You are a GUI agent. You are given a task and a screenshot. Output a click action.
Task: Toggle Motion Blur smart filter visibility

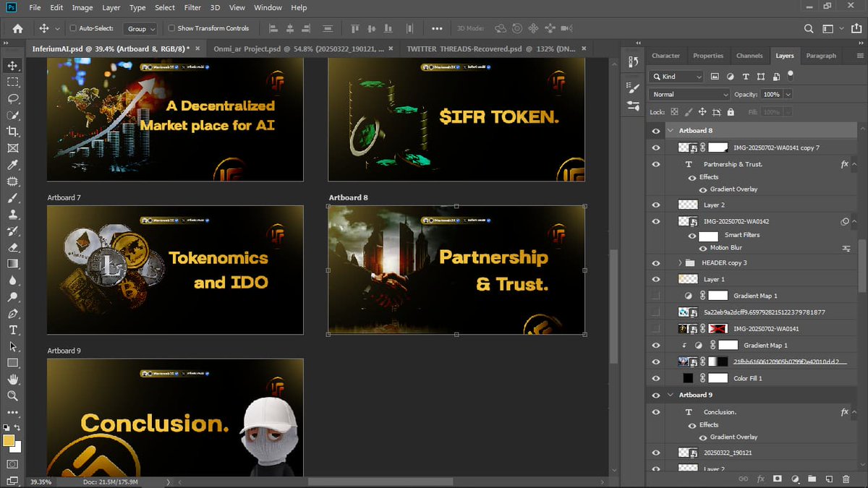[x=702, y=247]
